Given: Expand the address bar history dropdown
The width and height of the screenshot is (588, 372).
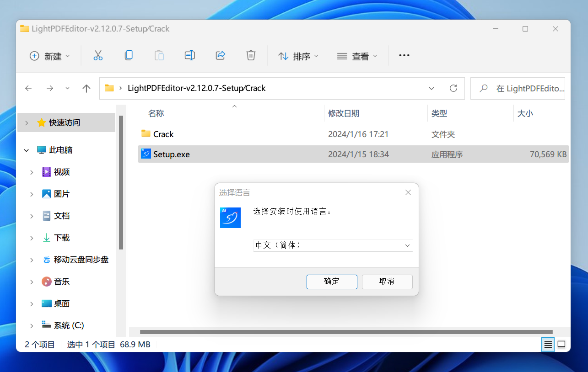Looking at the screenshot, I should (432, 88).
